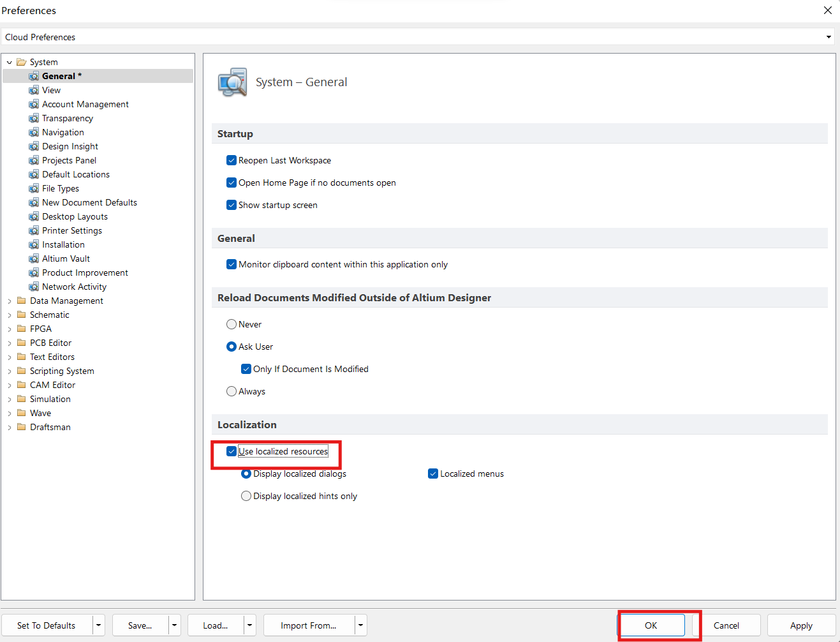Click the Draftsman folder icon
The height and width of the screenshot is (642, 840).
tap(22, 427)
